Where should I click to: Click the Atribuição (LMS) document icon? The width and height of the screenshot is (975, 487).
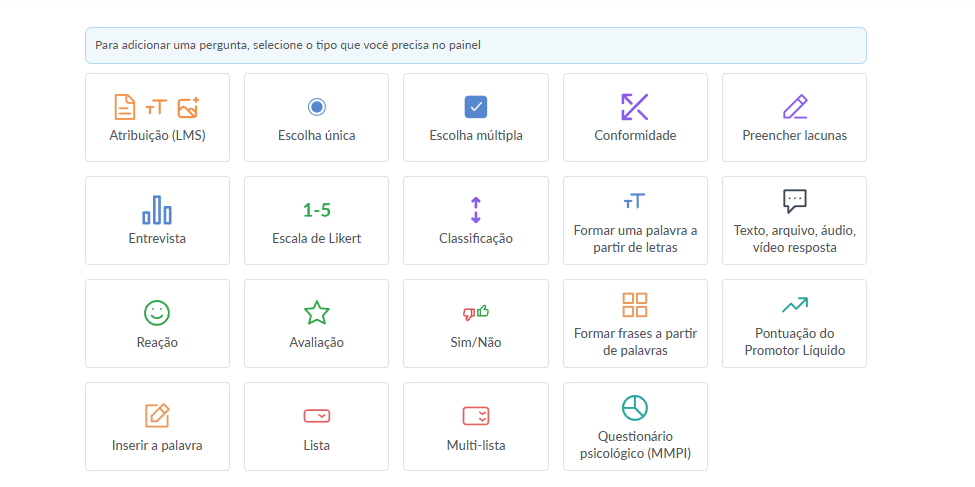pyautogui.click(x=124, y=107)
